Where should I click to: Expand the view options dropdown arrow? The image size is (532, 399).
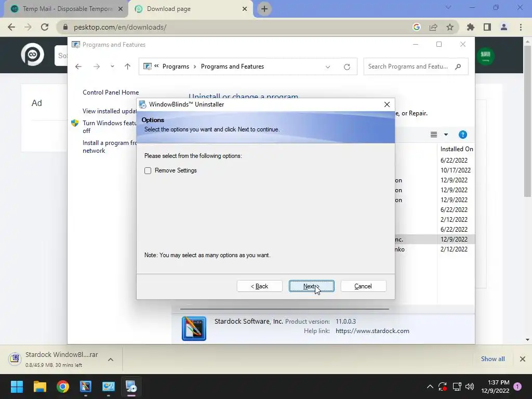tap(446, 135)
